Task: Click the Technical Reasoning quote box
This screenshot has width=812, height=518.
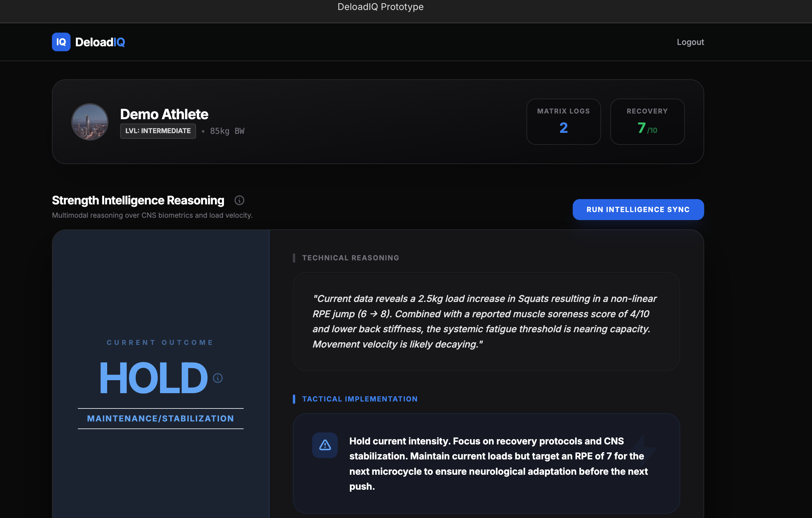Action: 486,321
